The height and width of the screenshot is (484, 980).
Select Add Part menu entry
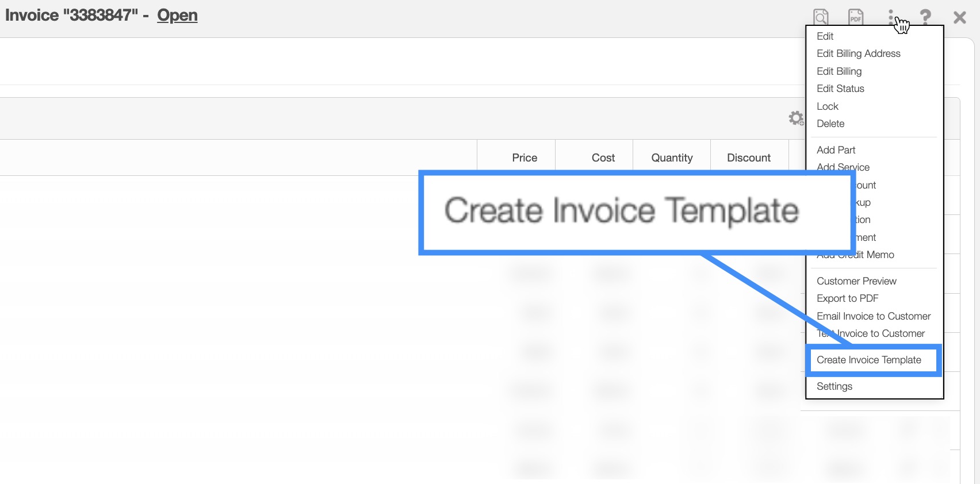tap(836, 150)
